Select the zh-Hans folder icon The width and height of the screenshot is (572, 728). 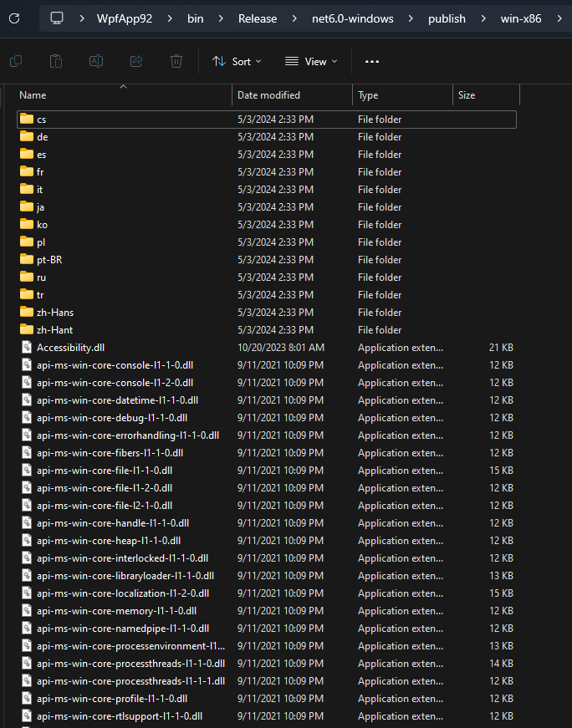coord(27,312)
